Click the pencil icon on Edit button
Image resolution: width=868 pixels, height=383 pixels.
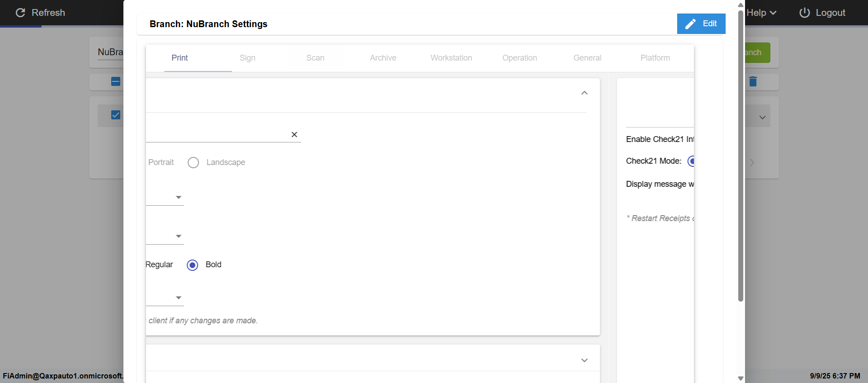coord(690,24)
